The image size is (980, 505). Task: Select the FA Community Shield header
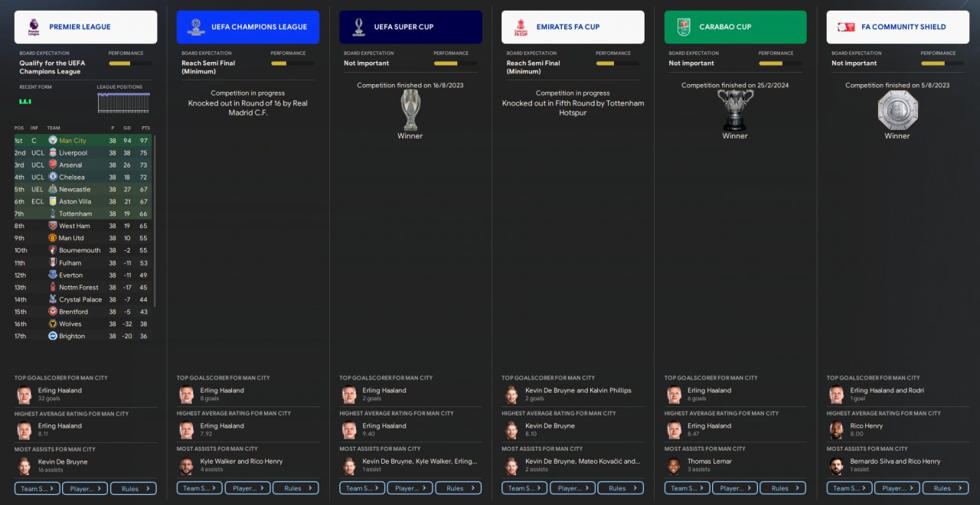click(x=897, y=27)
